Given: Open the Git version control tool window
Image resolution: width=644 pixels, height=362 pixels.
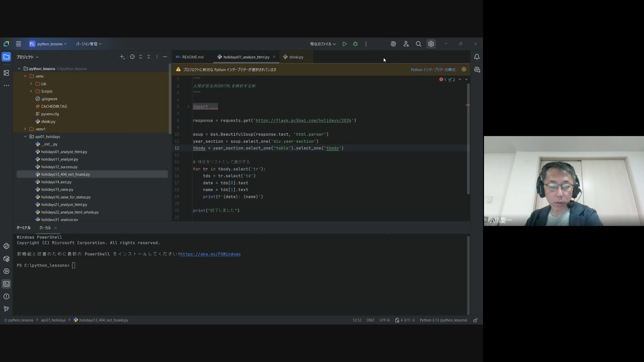Looking at the screenshot, I should point(6,309).
